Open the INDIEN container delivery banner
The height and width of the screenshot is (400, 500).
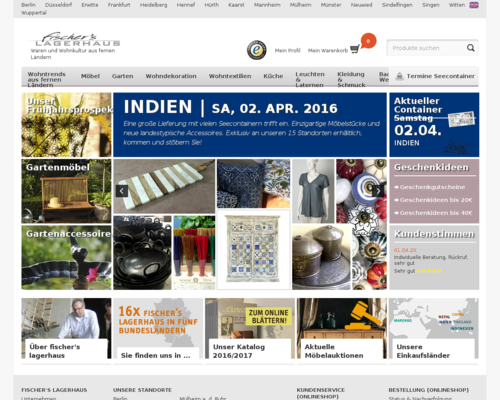coord(250,125)
